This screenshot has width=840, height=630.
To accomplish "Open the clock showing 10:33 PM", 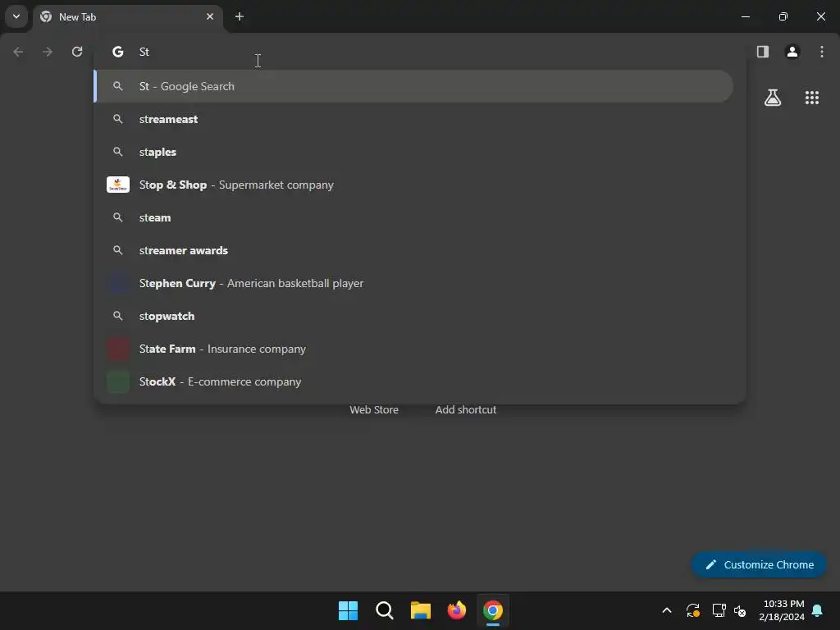I will 782,610.
